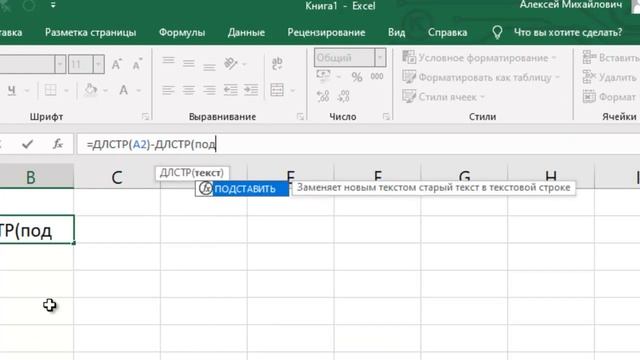Viewport: 640px width, 360px height.
Task: Open the underline style dropdown arrow
Action: coord(27,90)
